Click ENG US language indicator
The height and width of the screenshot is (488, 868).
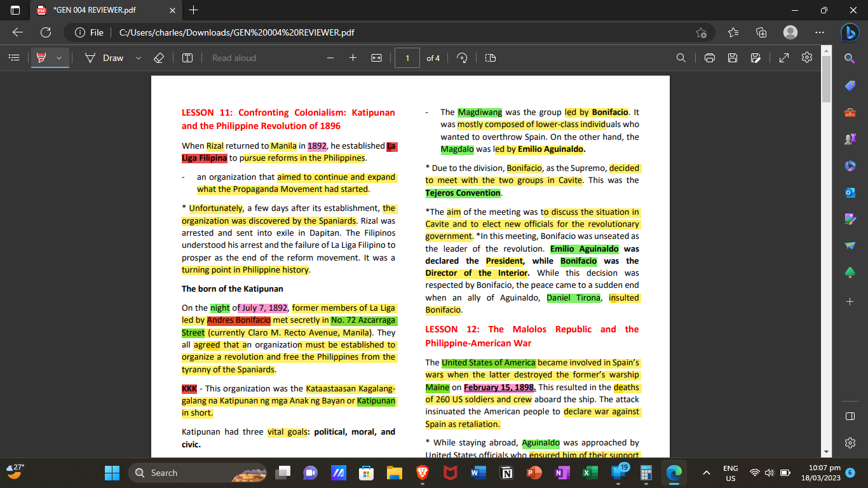coord(731,473)
